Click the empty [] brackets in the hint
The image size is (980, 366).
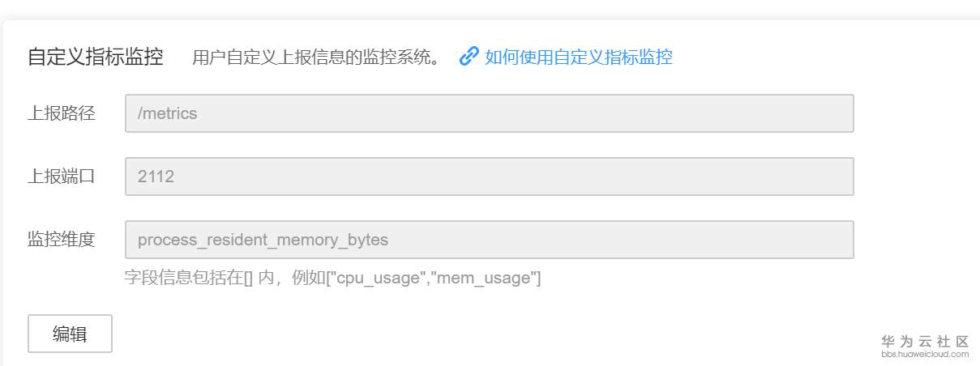coord(250,279)
